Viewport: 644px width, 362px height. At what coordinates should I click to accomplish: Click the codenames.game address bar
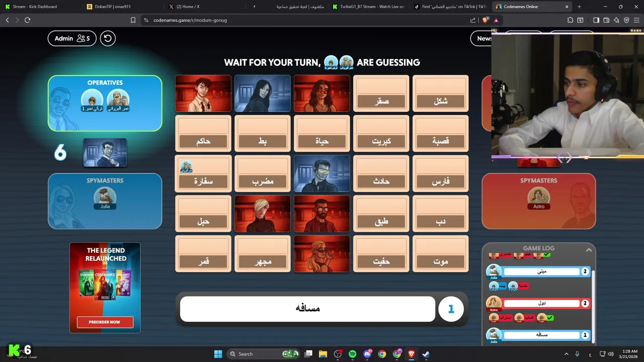click(302, 20)
